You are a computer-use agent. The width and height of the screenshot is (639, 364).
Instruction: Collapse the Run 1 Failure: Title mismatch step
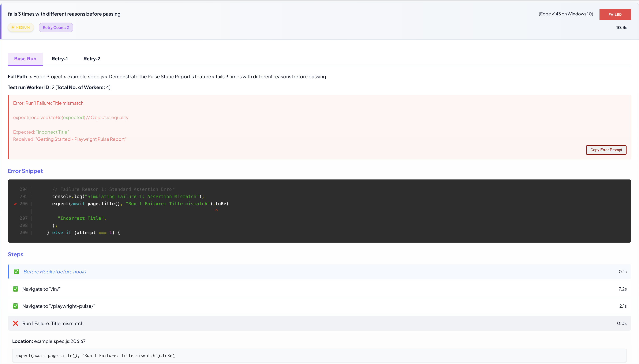click(x=53, y=323)
